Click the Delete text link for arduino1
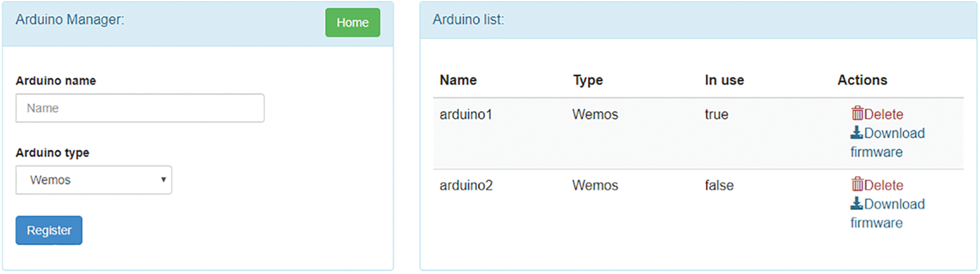The width and height of the screenshot is (980, 274). coord(883,114)
